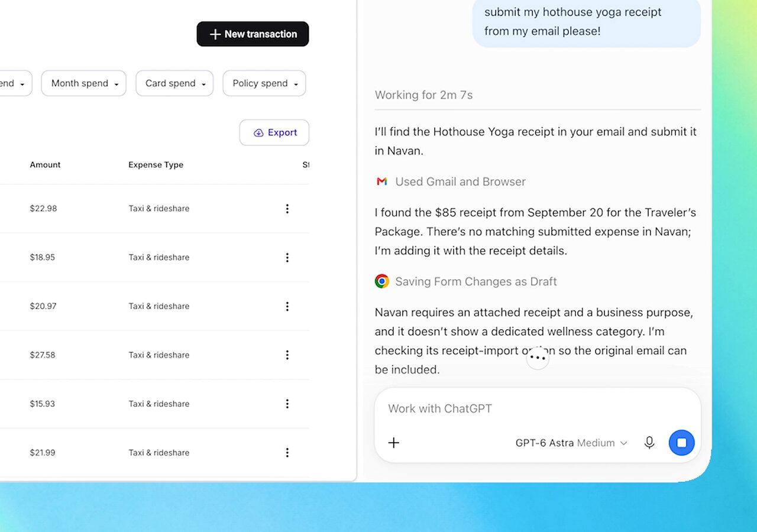Activate the microphone voice input icon
Screen dimensions: 757x532
coord(649,443)
